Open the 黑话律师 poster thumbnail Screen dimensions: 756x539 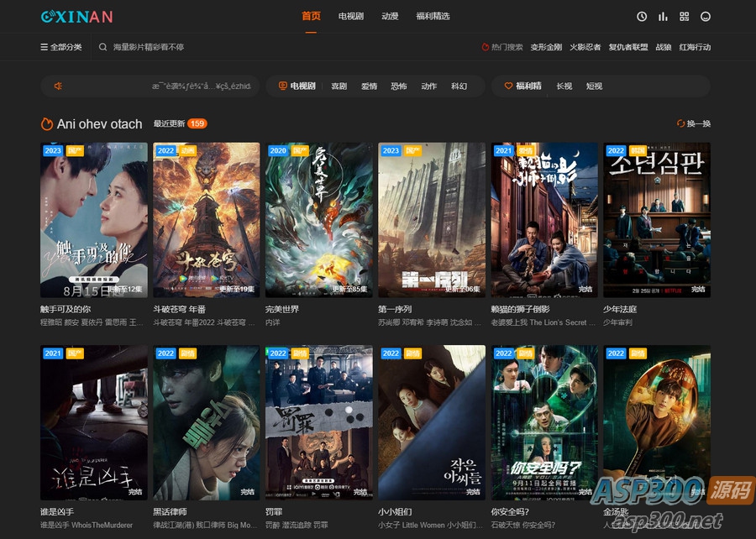pyautogui.click(x=207, y=422)
